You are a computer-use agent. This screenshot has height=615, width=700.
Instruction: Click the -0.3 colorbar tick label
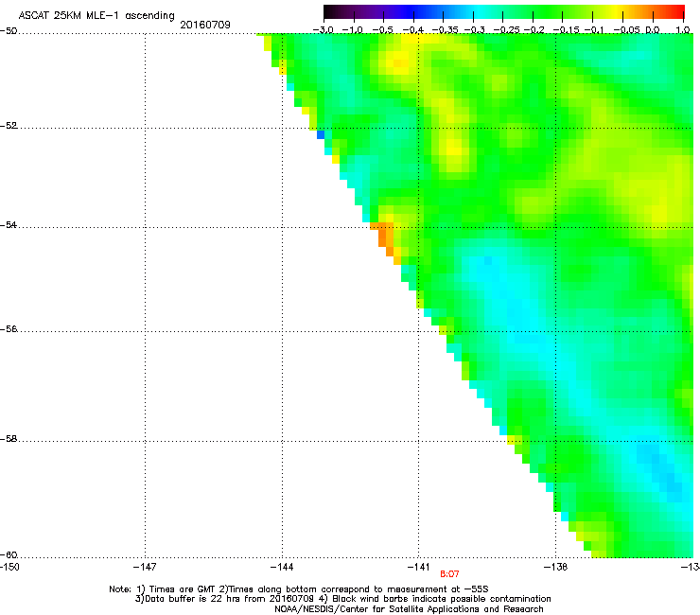coord(474,29)
